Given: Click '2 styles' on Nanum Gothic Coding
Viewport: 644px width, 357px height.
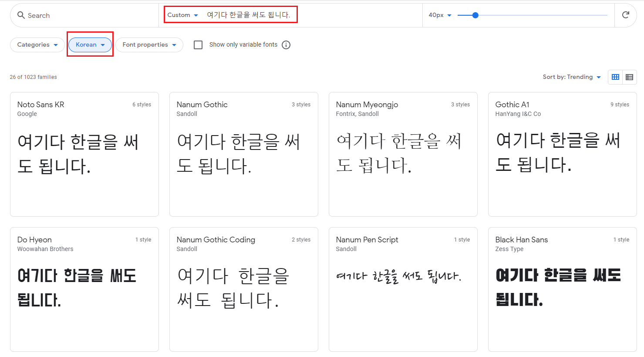Looking at the screenshot, I should click(x=301, y=240).
